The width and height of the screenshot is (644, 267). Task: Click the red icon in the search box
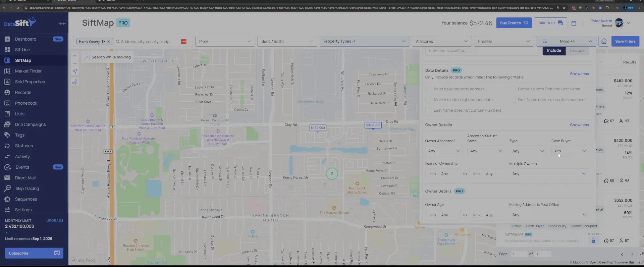click(x=184, y=41)
